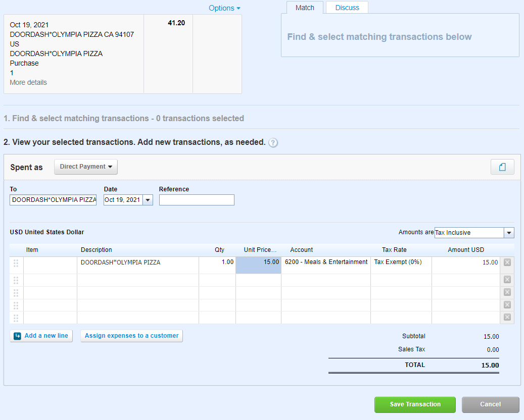Image resolution: width=524 pixels, height=420 pixels.
Task: Open the Options dropdown
Action: [224, 8]
